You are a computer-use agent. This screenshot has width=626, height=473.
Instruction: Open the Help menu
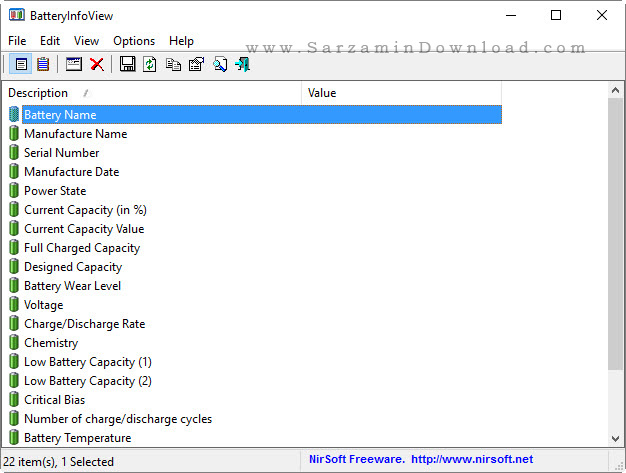[181, 41]
